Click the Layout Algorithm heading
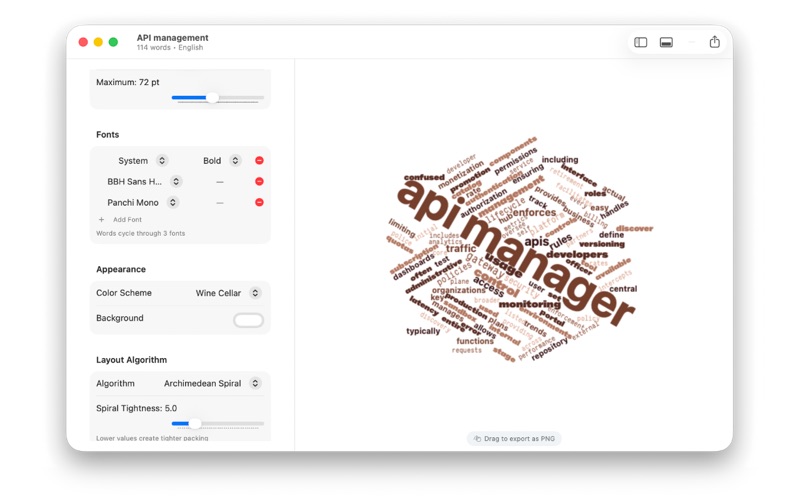 coord(132,360)
